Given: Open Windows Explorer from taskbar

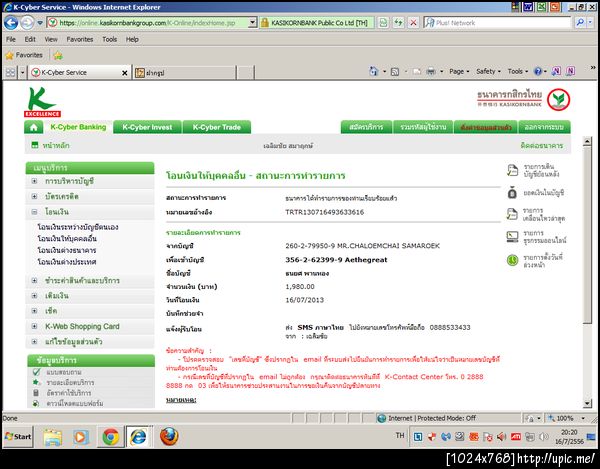Looking at the screenshot, I should pyautogui.click(x=52, y=436).
